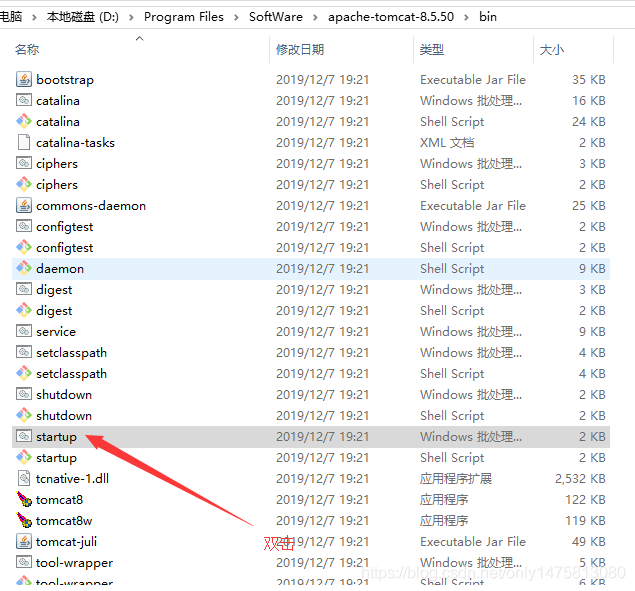
Task: Select the commons-daemon jar icon
Action: click(x=24, y=205)
